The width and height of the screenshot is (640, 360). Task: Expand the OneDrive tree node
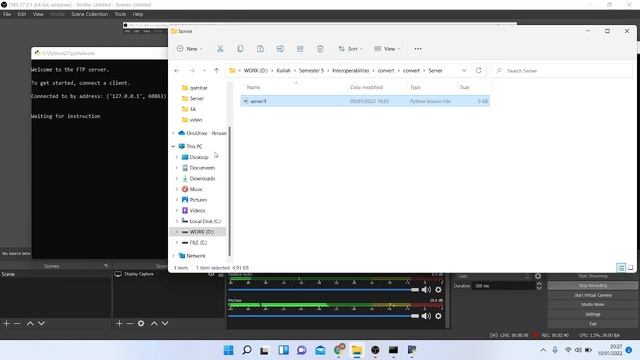point(173,133)
